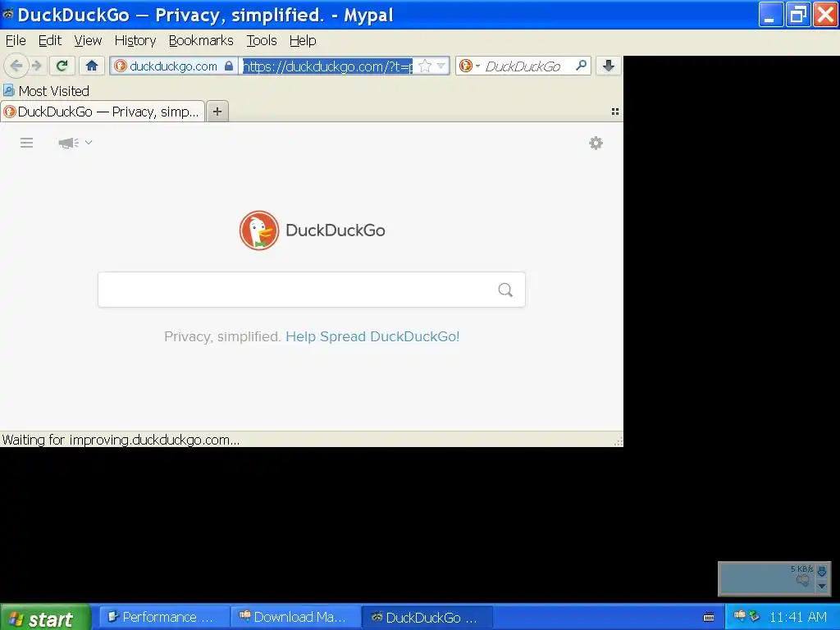The height and width of the screenshot is (630, 840).
Task: Open the Bookmarks menu
Action: tap(201, 41)
